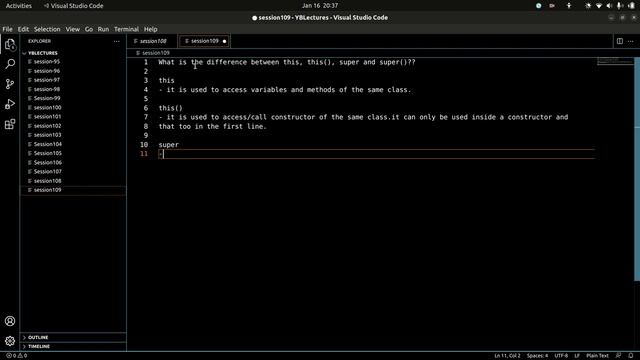Open file Session107 in the explorer
Image resolution: width=640 pixels, height=360 pixels.
tap(48, 172)
